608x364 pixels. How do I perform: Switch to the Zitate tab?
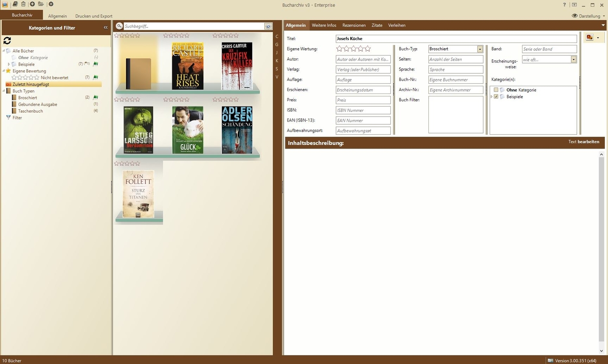click(x=377, y=25)
